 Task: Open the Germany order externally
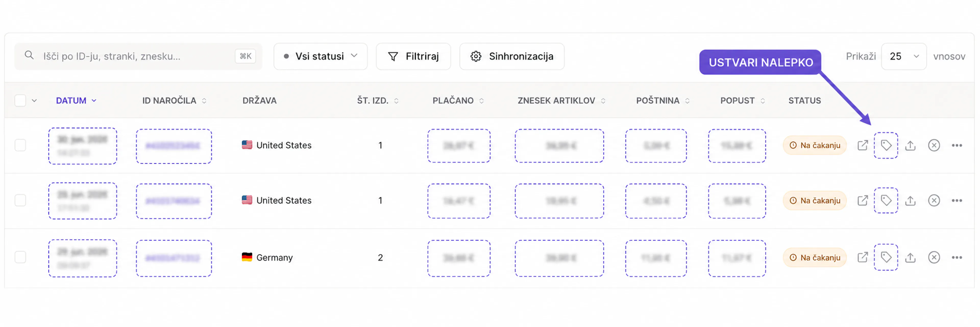click(862, 257)
